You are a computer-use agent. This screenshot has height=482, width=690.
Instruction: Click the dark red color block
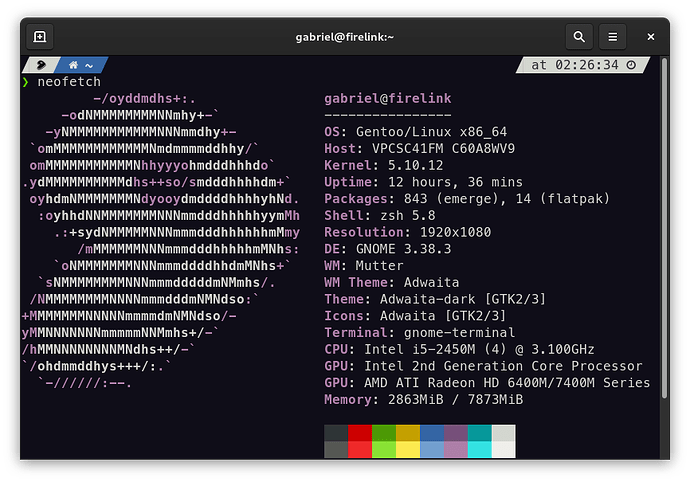[360, 433]
